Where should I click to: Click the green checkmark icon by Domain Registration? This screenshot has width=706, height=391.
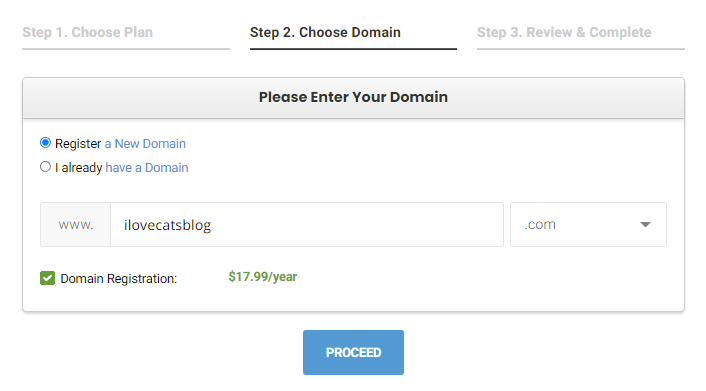point(47,278)
